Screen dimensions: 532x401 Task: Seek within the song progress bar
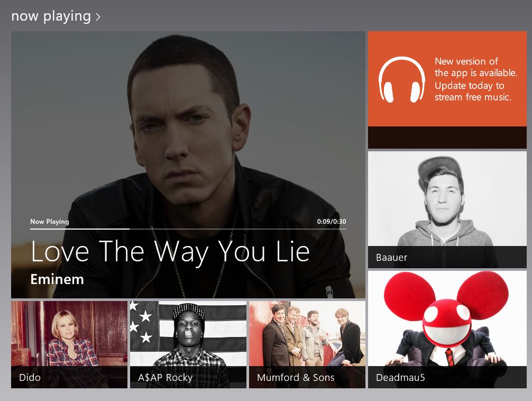[188, 229]
